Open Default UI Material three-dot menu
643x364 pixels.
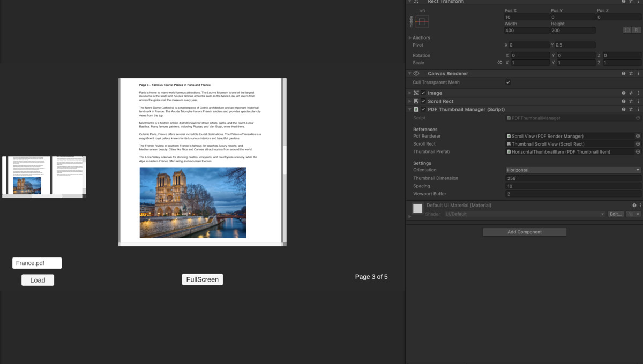click(x=639, y=206)
